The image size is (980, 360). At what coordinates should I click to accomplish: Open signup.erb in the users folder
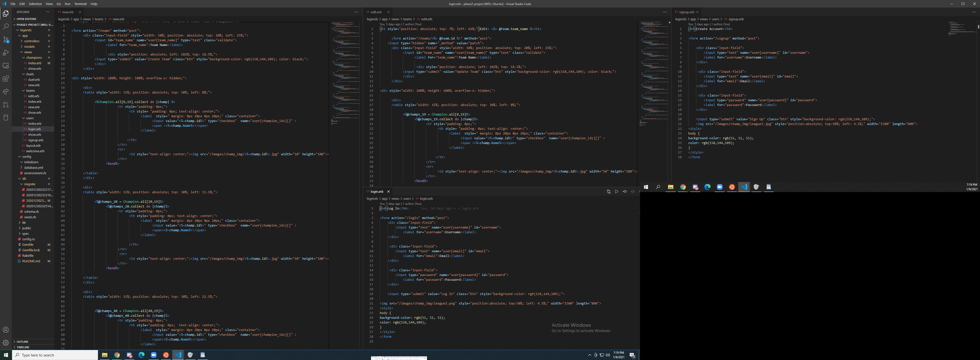35,140
